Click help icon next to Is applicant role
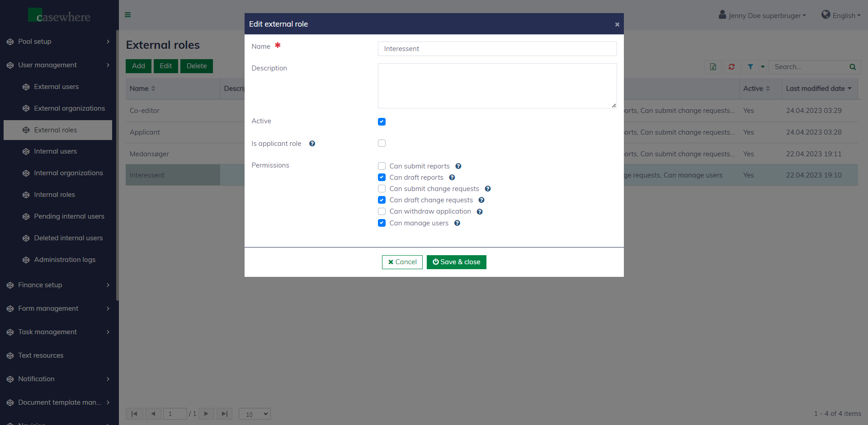The width and height of the screenshot is (868, 425). pos(312,144)
